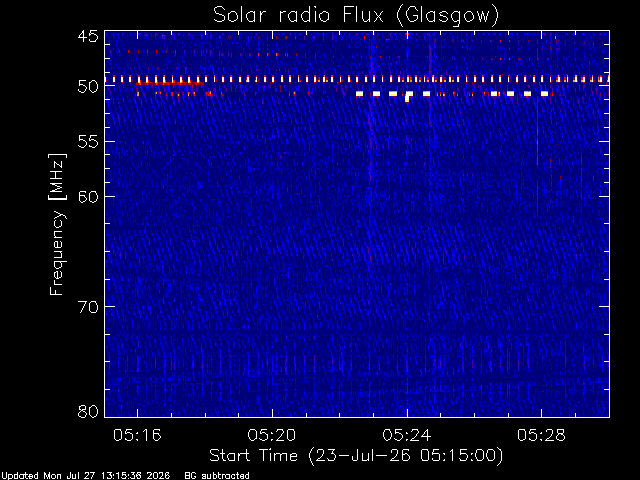This screenshot has height=480, width=640.
Task: Click the 80 MHz frequency axis label
Action: click(x=88, y=411)
